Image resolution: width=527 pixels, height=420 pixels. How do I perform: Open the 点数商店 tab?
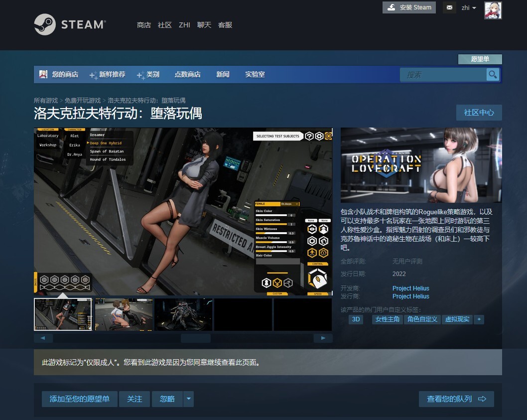(188, 74)
